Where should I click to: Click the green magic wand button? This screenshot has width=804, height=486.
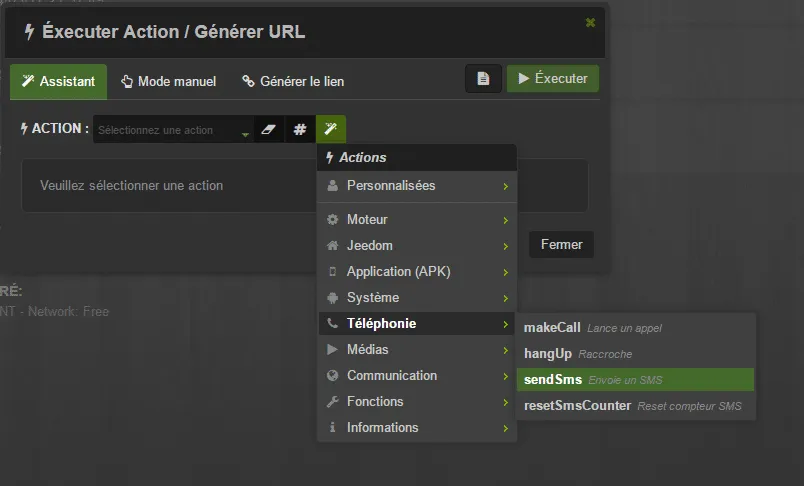[331, 129]
